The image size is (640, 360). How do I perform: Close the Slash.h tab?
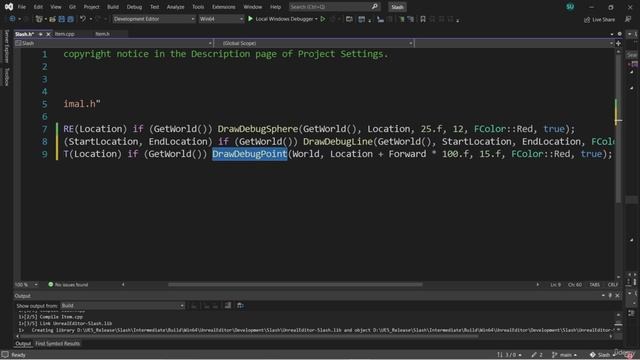click(x=48, y=34)
